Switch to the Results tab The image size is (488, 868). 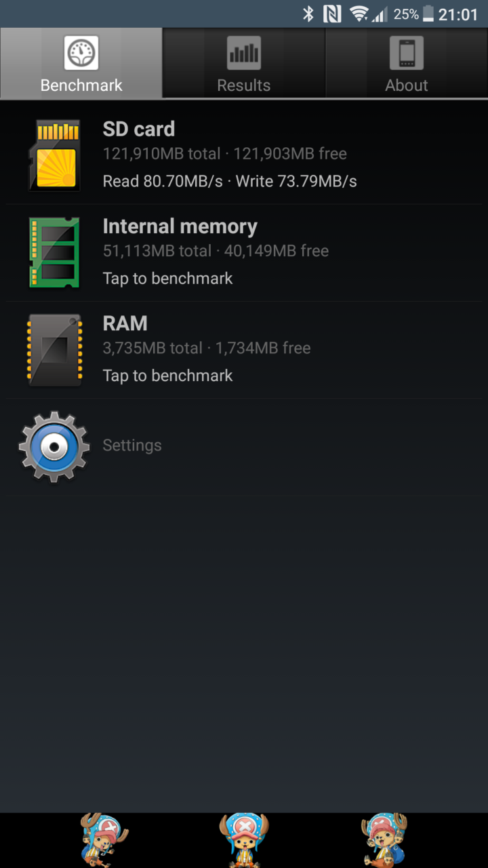point(244,63)
